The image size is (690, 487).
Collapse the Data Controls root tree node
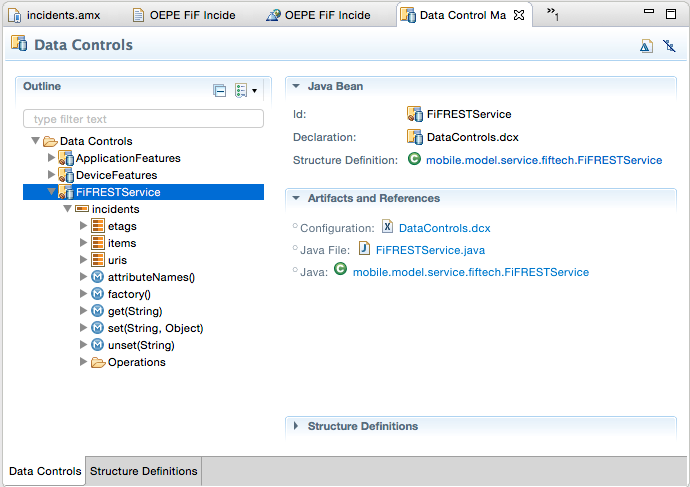pyautogui.click(x=36, y=141)
